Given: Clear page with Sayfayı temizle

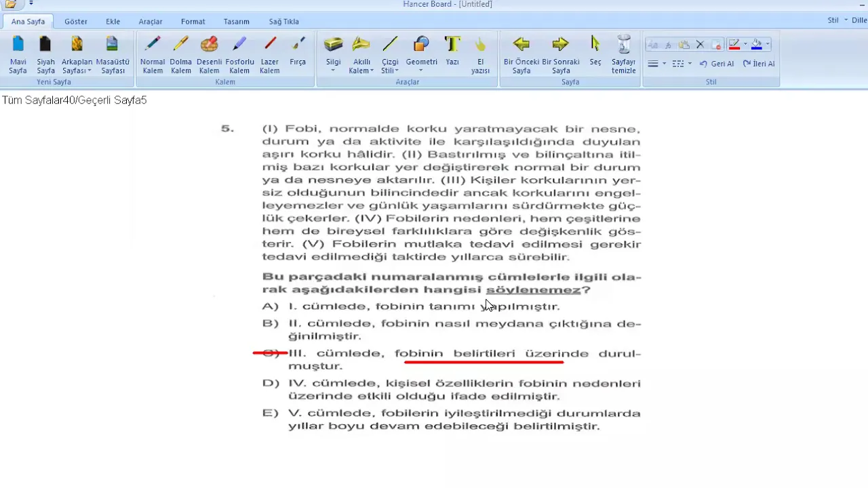Looking at the screenshot, I should (x=623, y=55).
